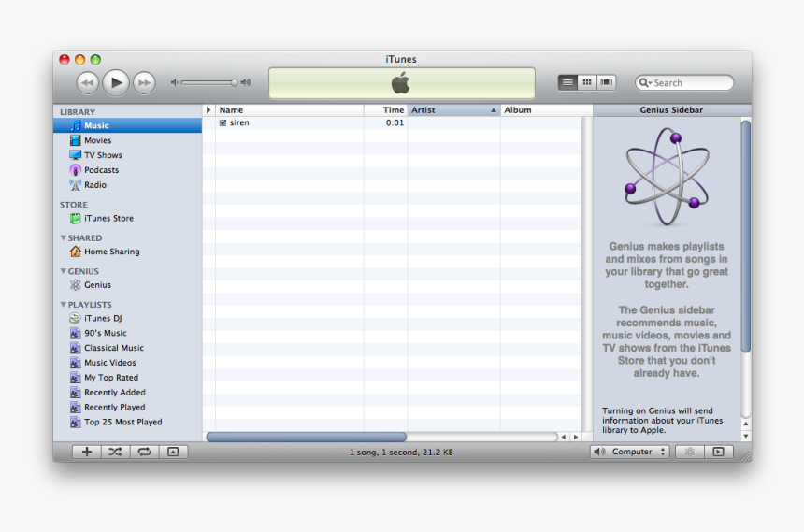Screen dimensions: 804x532
Task: Select Music in the library
Action: (127, 125)
